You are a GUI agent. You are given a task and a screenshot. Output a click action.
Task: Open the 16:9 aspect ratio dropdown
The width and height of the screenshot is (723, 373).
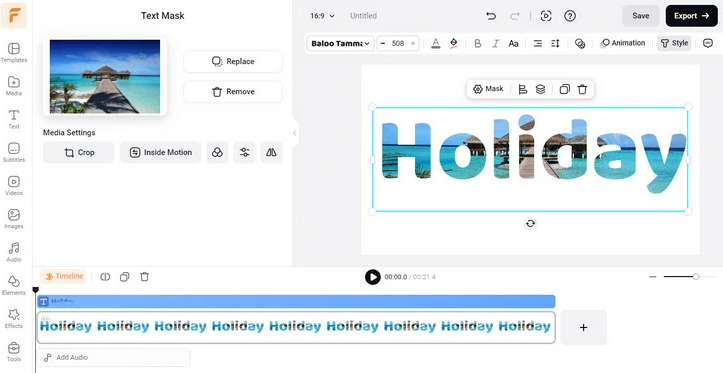point(322,16)
